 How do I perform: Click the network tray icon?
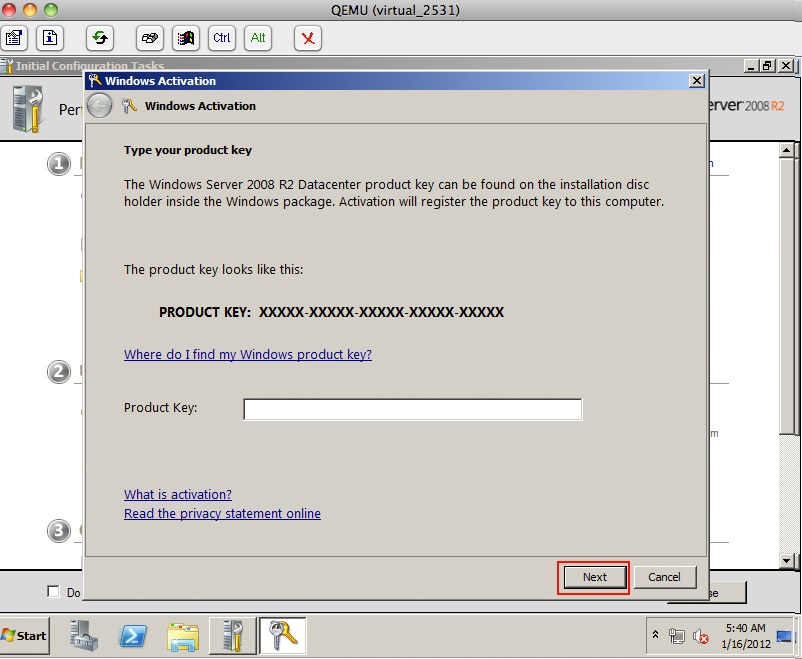(x=676, y=636)
